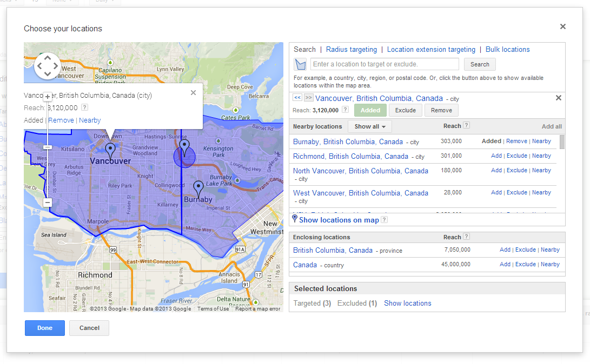Switch to Radius targeting tab
The width and height of the screenshot is (590, 364).
pos(352,49)
